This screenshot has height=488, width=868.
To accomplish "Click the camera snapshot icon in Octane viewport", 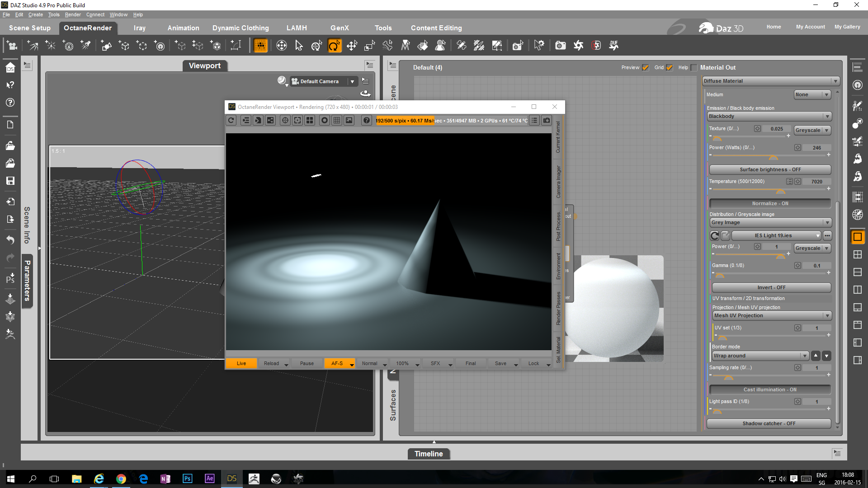I will [547, 120].
